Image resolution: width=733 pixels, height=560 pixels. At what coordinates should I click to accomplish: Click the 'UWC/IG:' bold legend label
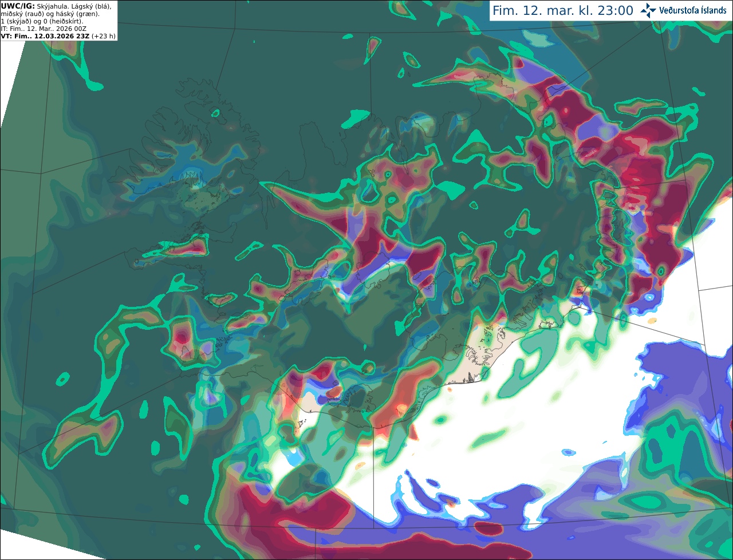[18, 6]
